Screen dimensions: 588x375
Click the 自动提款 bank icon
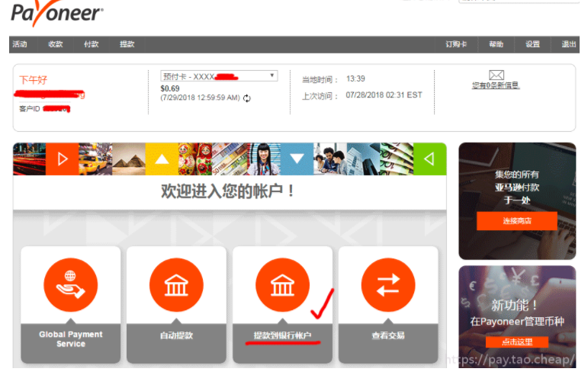tap(176, 285)
